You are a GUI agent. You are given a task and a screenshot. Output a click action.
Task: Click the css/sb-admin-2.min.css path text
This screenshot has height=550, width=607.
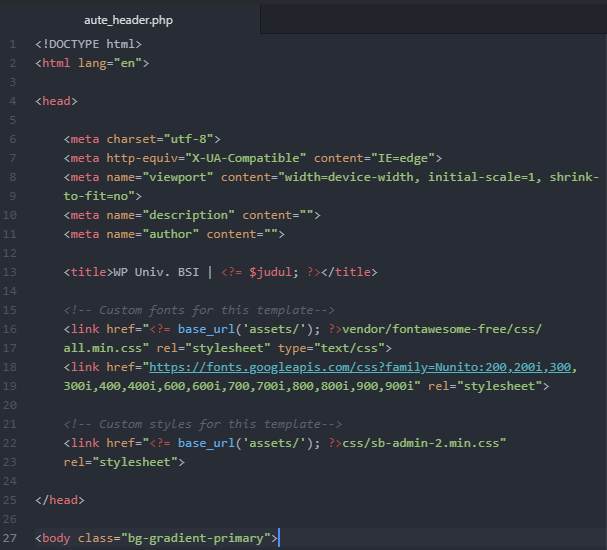coord(421,443)
